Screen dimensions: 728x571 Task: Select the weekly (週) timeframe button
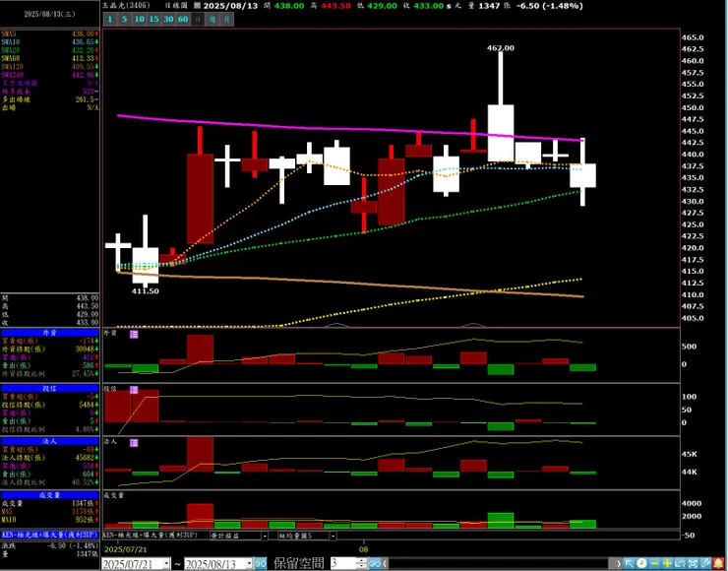pos(212,19)
